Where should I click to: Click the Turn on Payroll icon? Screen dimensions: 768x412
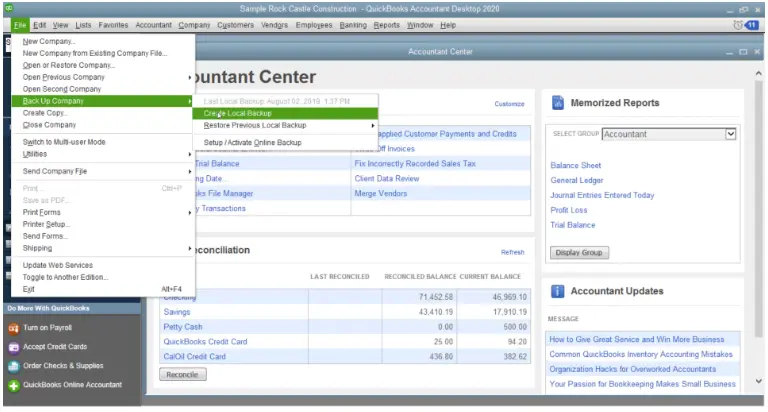(x=14, y=328)
